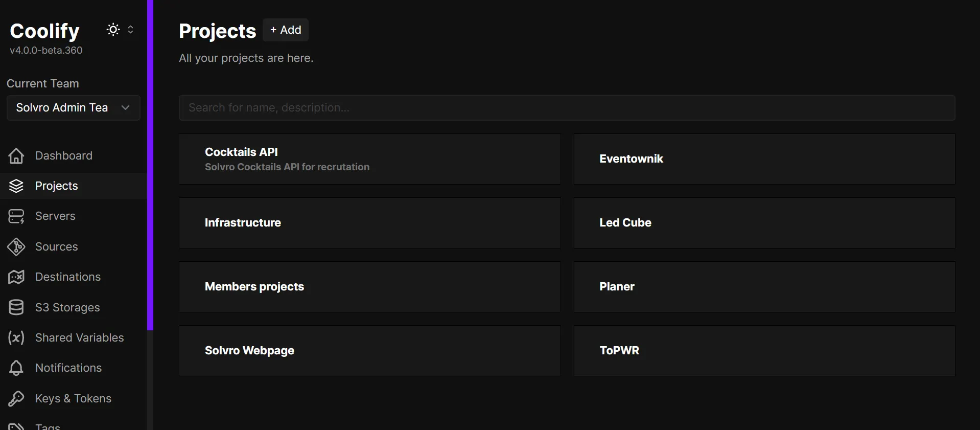Go to the Servers menu item
This screenshot has width=980, height=430.
pos(55,216)
